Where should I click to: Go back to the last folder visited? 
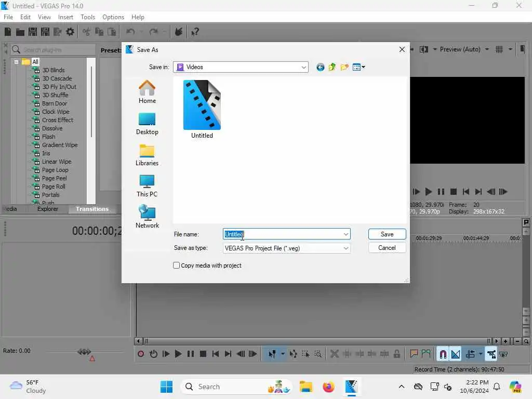point(320,67)
